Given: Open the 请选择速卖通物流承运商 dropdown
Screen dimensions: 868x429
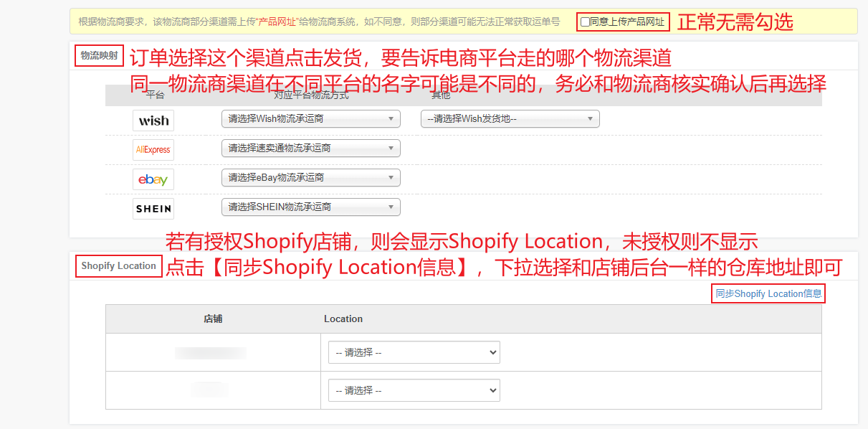Looking at the screenshot, I should tap(311, 148).
